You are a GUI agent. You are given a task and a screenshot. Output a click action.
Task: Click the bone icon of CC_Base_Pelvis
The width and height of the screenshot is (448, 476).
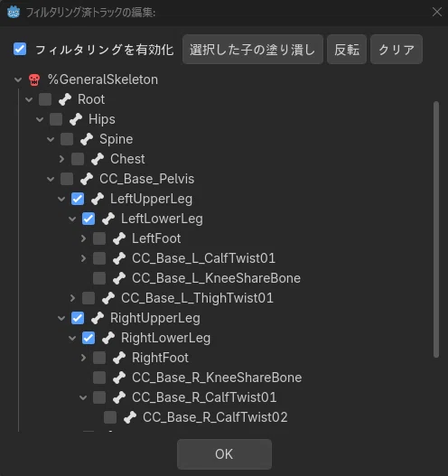[87, 179]
